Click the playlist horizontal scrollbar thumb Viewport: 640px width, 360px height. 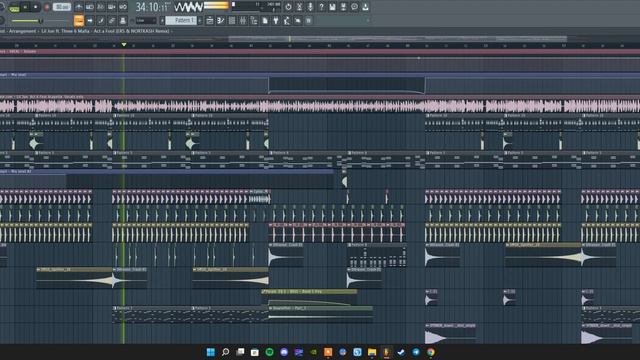(x=397, y=39)
